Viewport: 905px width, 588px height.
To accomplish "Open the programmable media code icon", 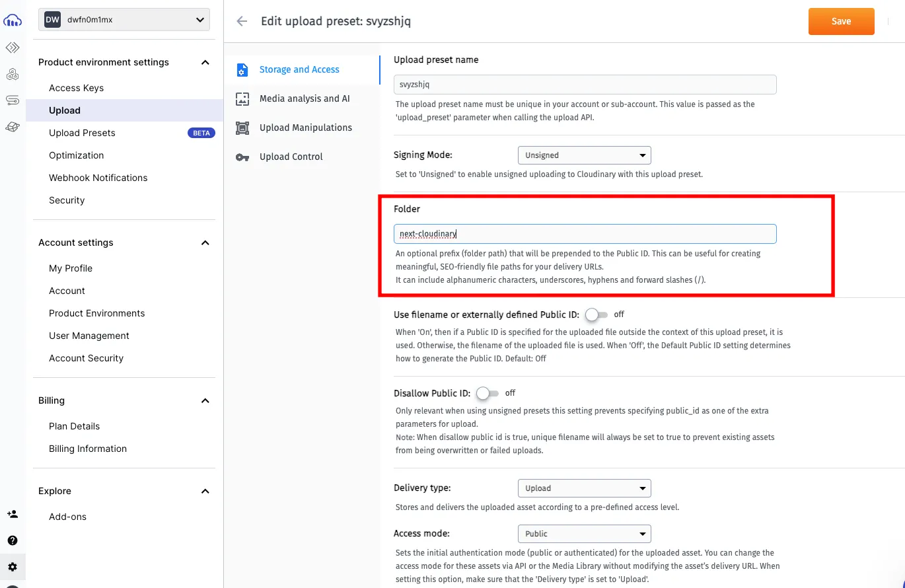I will point(13,48).
